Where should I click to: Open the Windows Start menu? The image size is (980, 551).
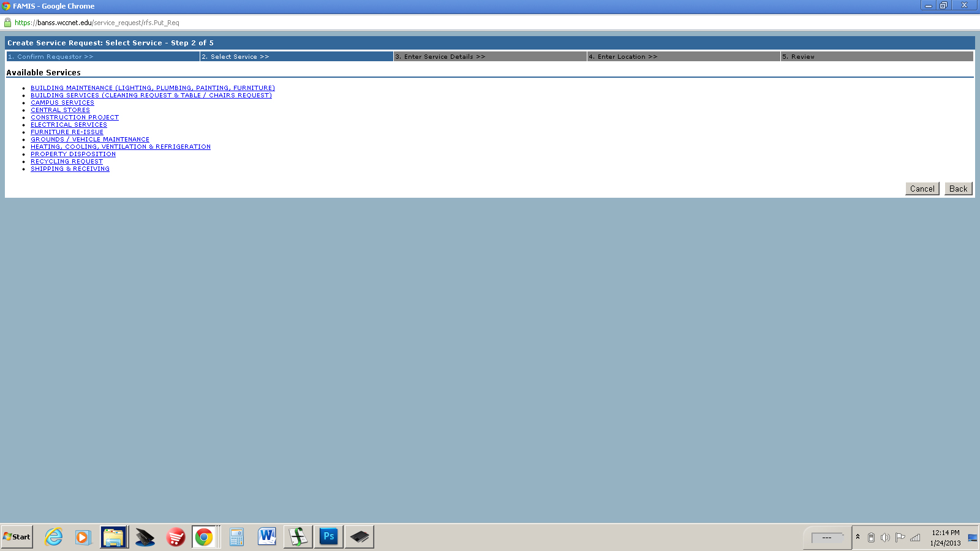point(17,537)
